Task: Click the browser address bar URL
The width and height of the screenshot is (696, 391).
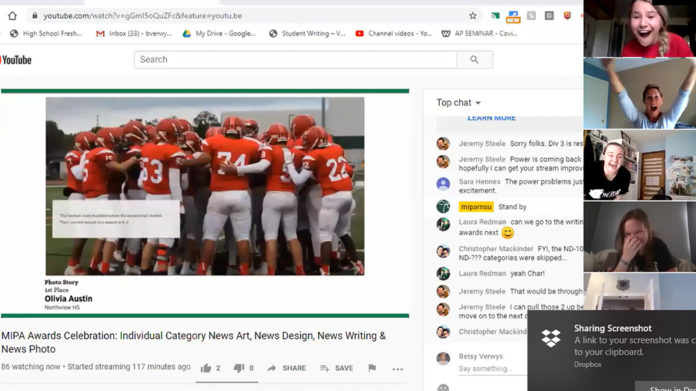Action: pyautogui.click(x=142, y=16)
